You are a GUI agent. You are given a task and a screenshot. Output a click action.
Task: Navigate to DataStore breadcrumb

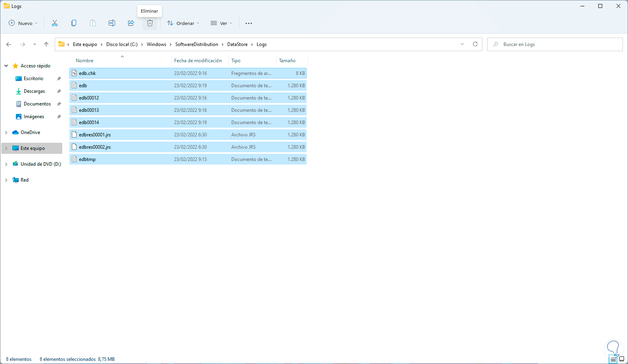pos(237,44)
